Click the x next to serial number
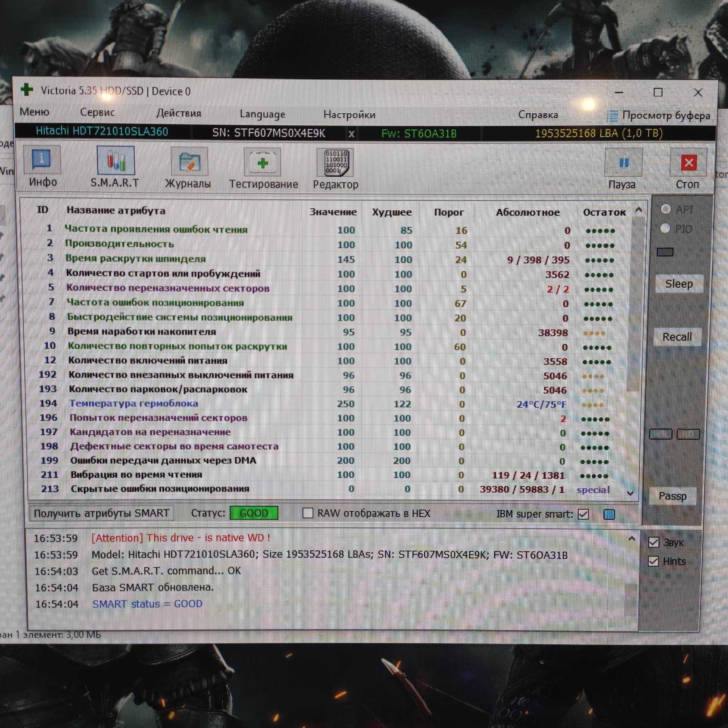The image size is (728, 728). pos(351,134)
